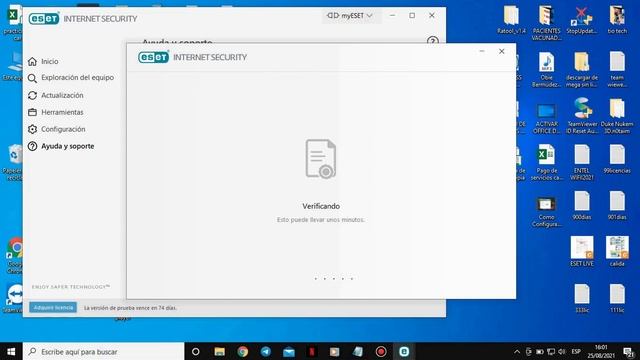Show hidden tray icons chevron
This screenshot has width=640, height=360.
tap(517, 351)
